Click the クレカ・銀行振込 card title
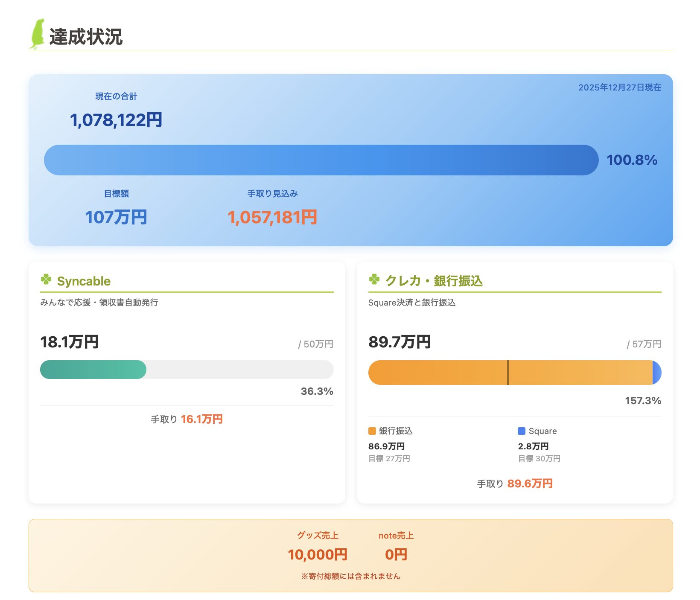The width and height of the screenshot is (700, 600). [x=434, y=281]
